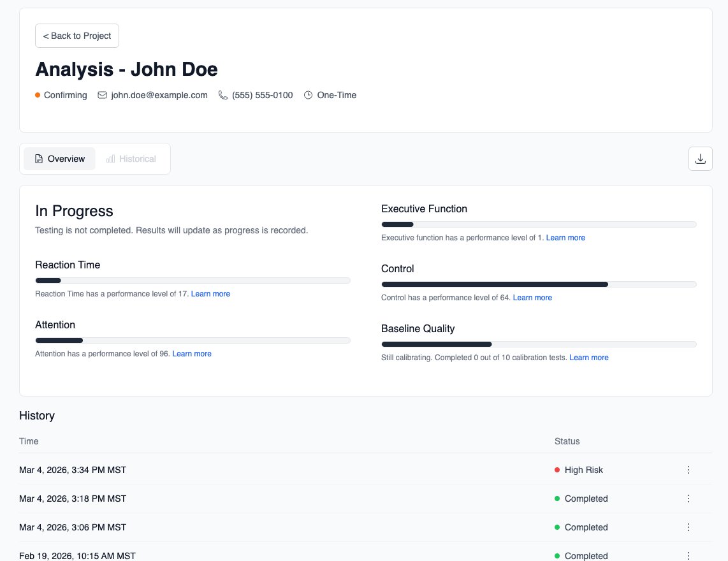Click the Attention progress bar
Screen dimensions: 728x561
193,340
